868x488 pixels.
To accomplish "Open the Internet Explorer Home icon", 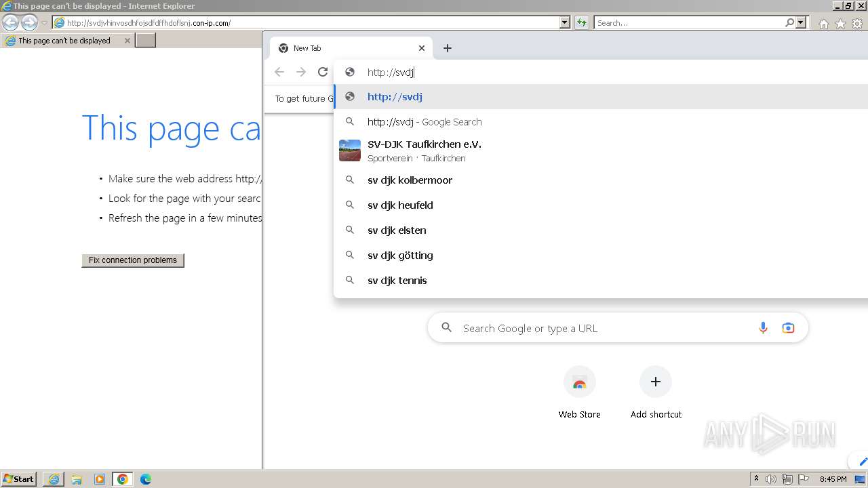I will 823,24.
